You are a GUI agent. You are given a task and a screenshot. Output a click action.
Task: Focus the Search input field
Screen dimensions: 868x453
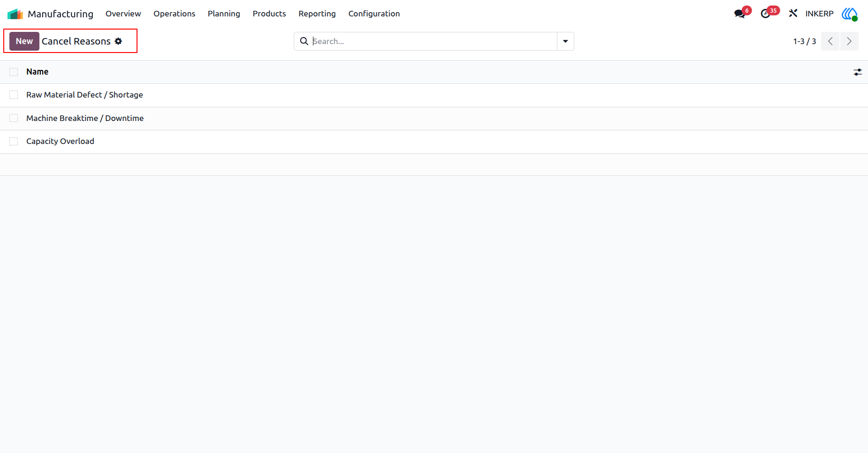434,41
